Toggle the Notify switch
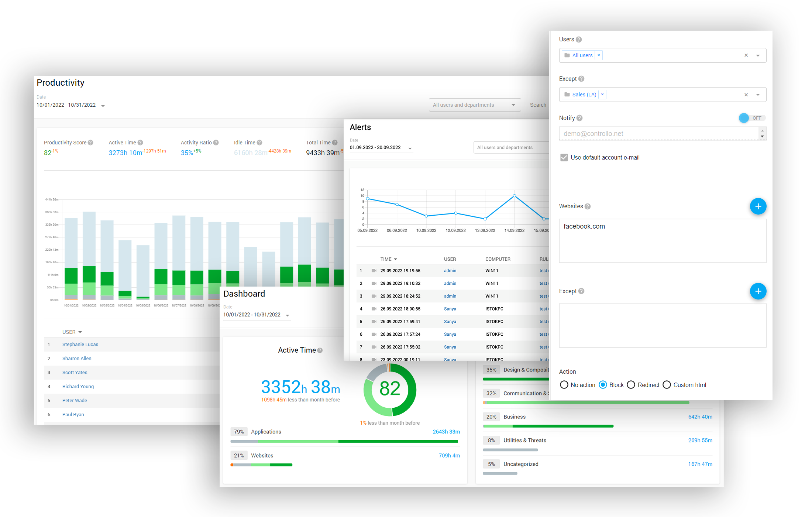Viewport: 812px width, 517px height. [x=751, y=118]
